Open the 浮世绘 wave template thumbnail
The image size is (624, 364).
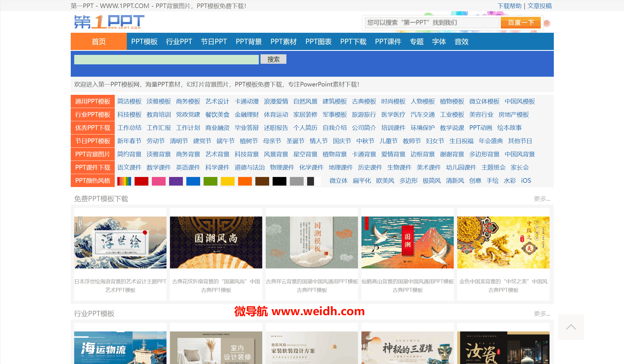(120, 242)
